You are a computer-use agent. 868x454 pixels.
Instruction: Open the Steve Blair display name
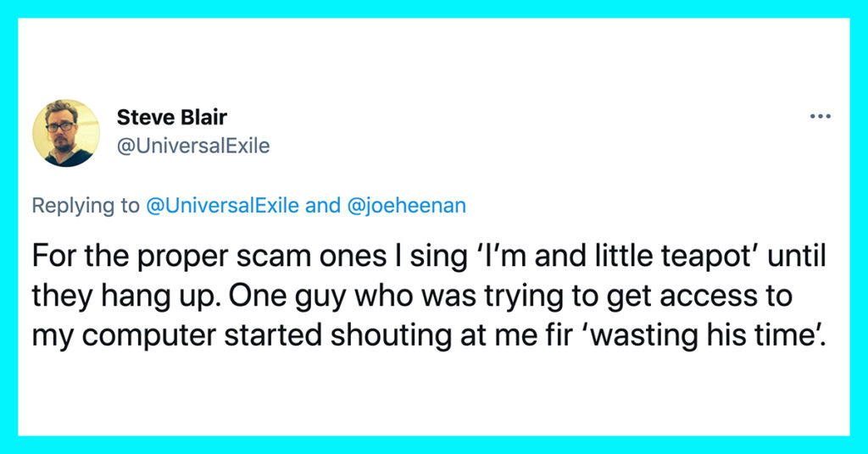click(x=171, y=117)
